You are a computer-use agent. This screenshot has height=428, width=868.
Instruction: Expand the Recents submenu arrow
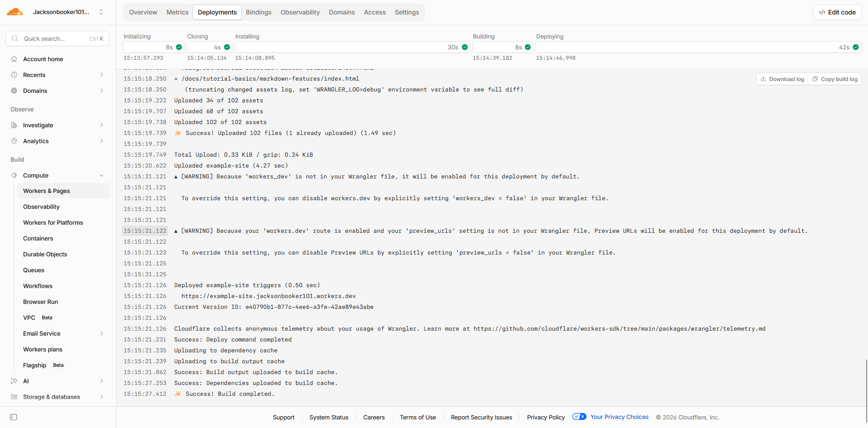101,75
